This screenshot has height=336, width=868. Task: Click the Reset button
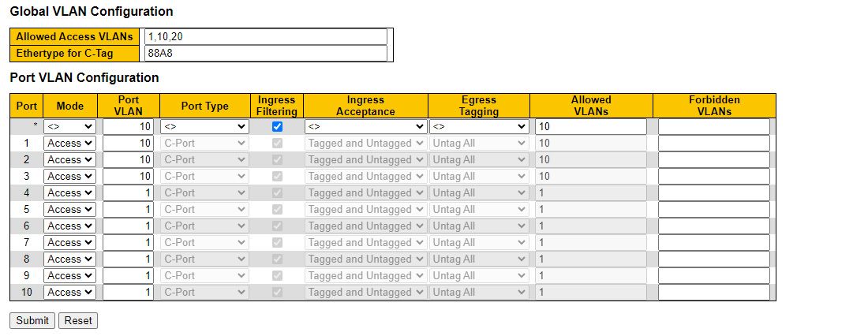click(x=78, y=321)
